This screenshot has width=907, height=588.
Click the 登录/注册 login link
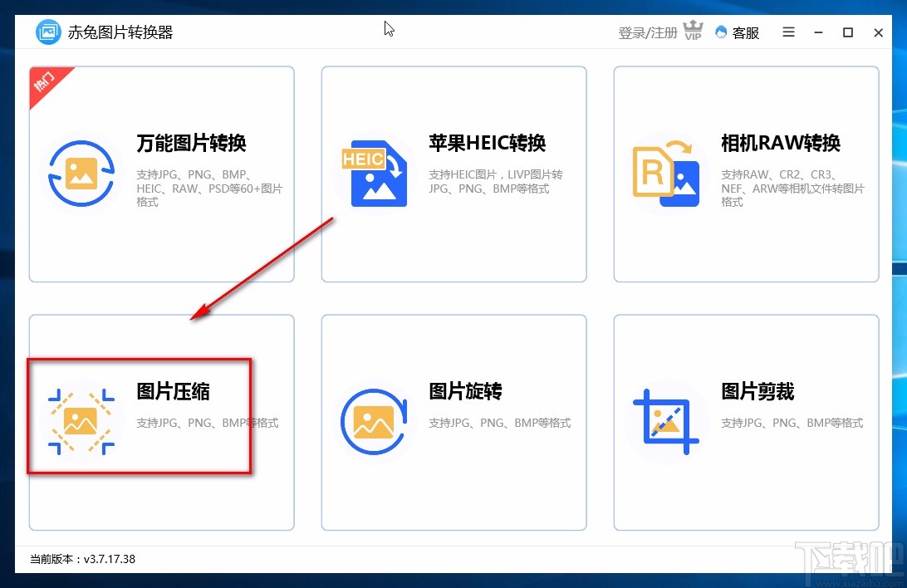[647, 32]
